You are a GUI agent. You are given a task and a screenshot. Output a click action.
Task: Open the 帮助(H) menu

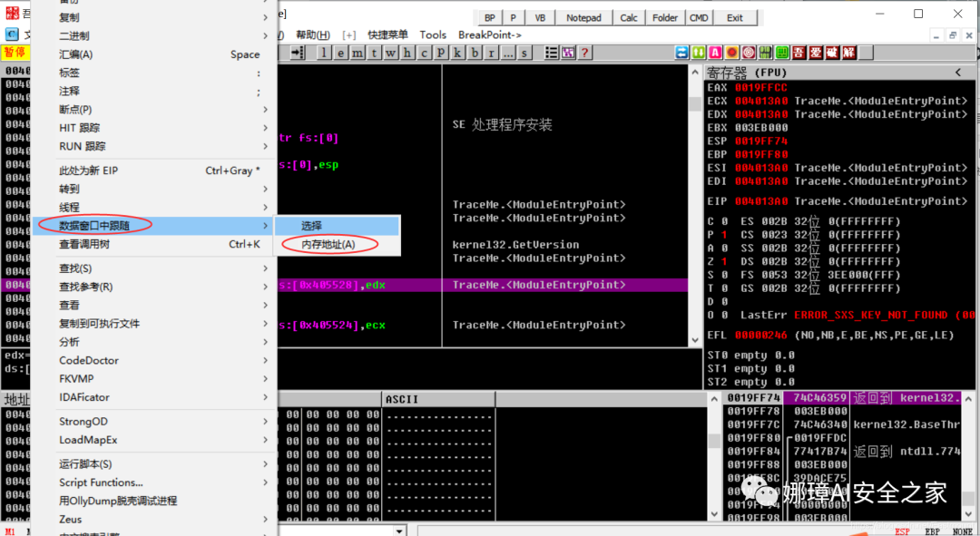[313, 35]
